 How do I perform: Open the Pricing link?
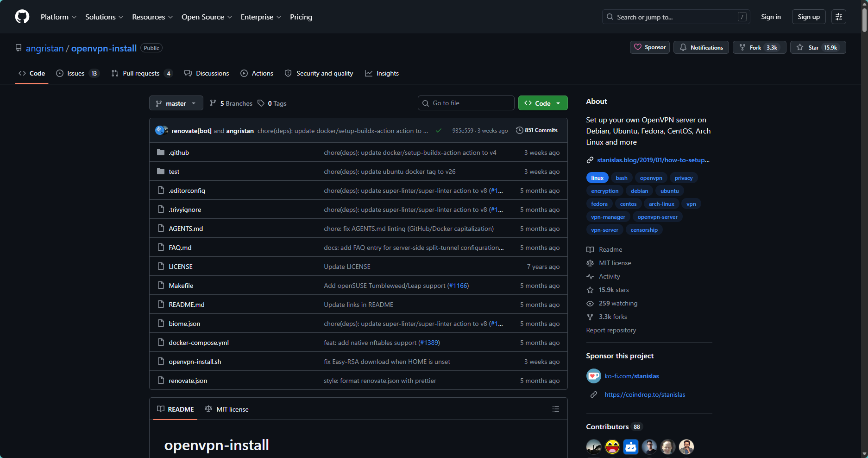tap(301, 17)
